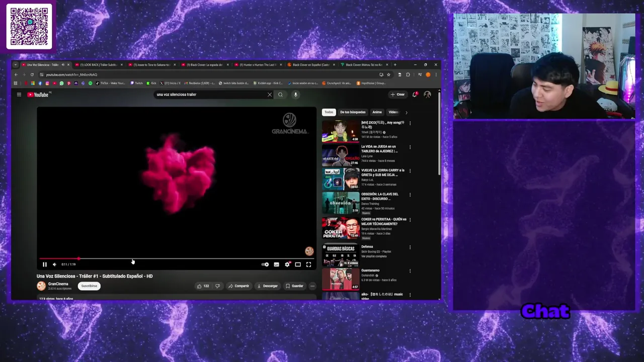Switch to theater mode in player

(x=298, y=264)
